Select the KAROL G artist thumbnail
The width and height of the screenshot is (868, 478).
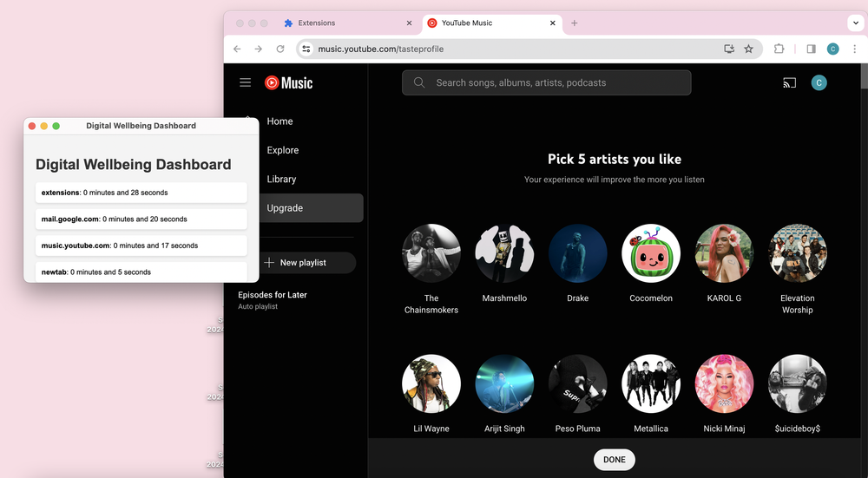(x=724, y=253)
